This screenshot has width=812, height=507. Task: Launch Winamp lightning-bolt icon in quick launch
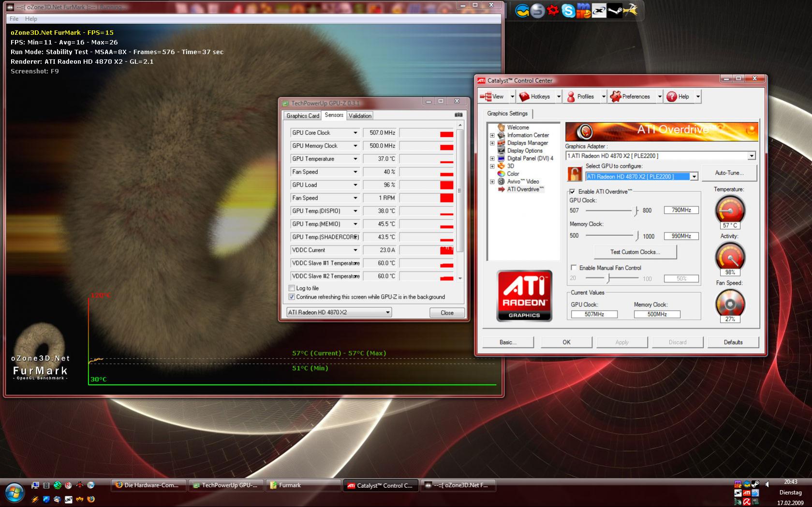pos(35,499)
